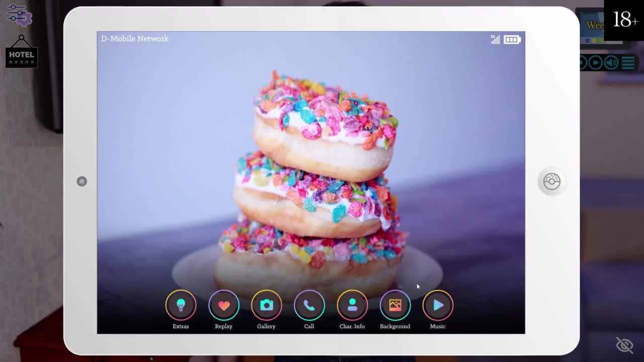The height and width of the screenshot is (362, 644).
Task: Toggle sound with the speaker icon
Action: pyautogui.click(x=611, y=63)
